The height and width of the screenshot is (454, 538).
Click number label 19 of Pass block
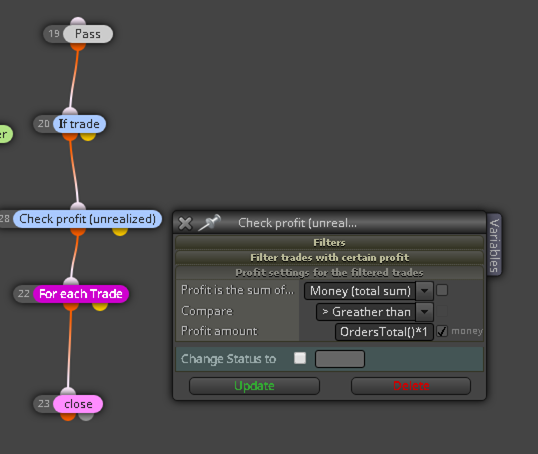[x=54, y=34]
